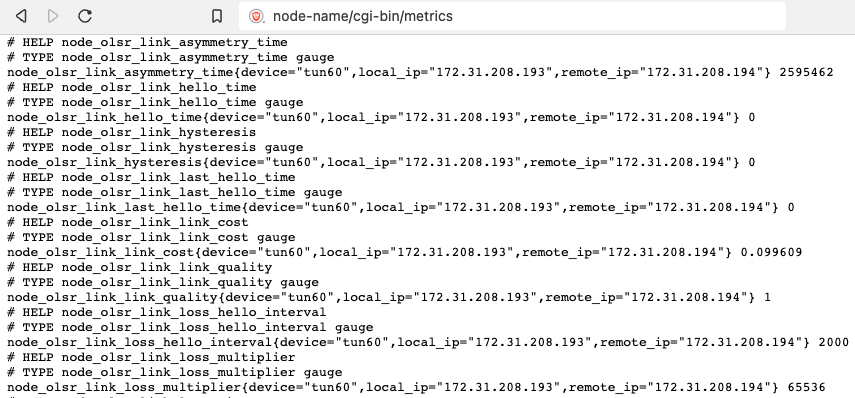The height and width of the screenshot is (398, 855).
Task: Select the line '# TYPE node_olsr_link_link_quality gauge'
Action: coord(163,282)
